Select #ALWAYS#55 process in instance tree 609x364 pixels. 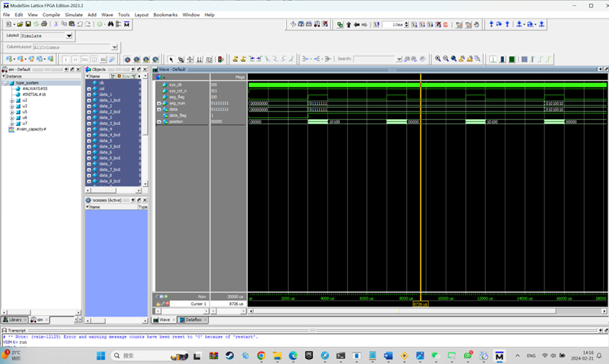click(x=35, y=89)
